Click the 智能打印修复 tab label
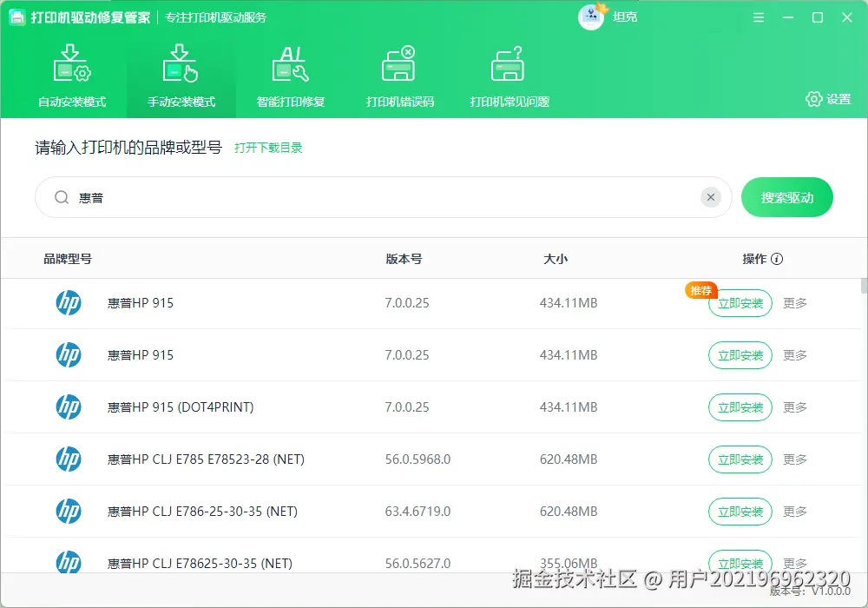 click(x=291, y=102)
